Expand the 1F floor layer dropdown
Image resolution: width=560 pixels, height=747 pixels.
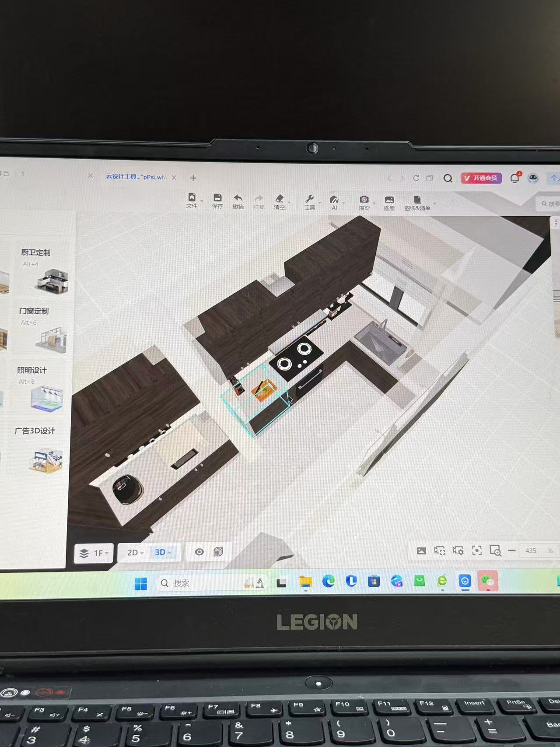[x=94, y=553]
